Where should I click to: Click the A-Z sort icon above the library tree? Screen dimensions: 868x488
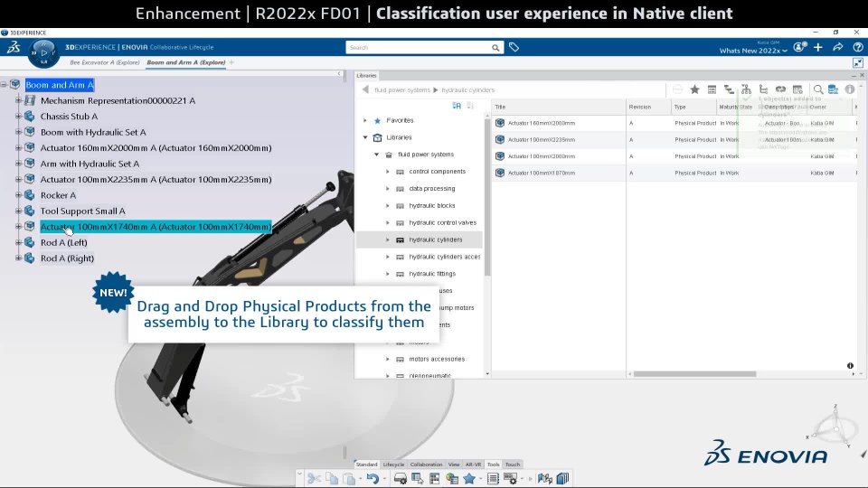(x=457, y=106)
